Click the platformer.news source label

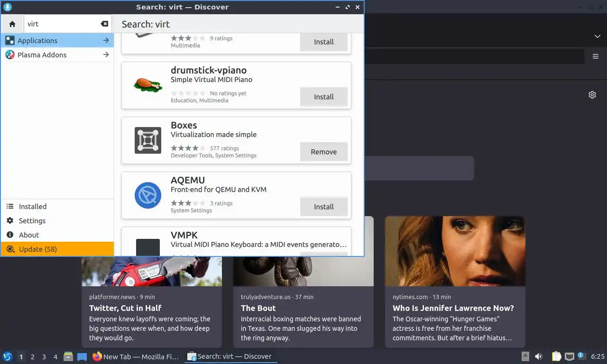point(112,297)
